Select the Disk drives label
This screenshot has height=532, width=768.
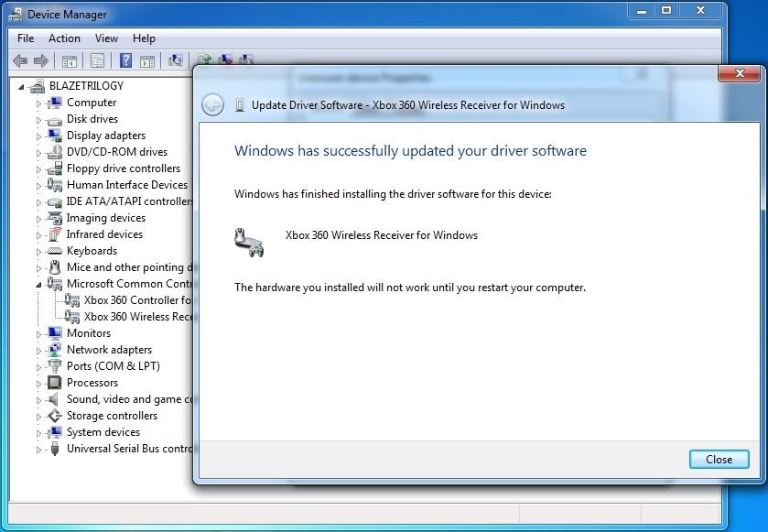(92, 119)
